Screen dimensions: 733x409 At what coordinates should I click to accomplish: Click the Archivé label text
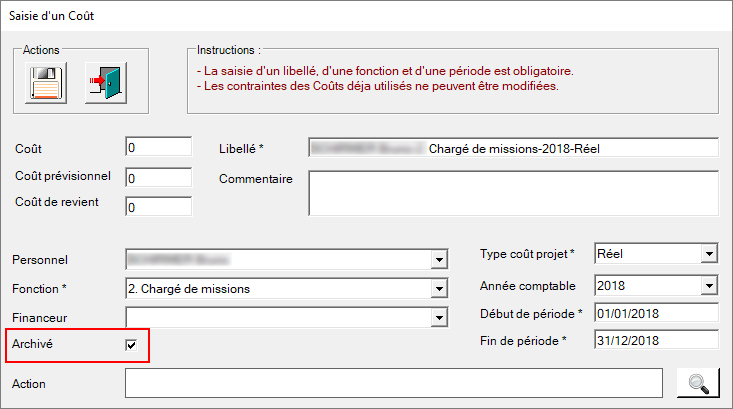32,344
